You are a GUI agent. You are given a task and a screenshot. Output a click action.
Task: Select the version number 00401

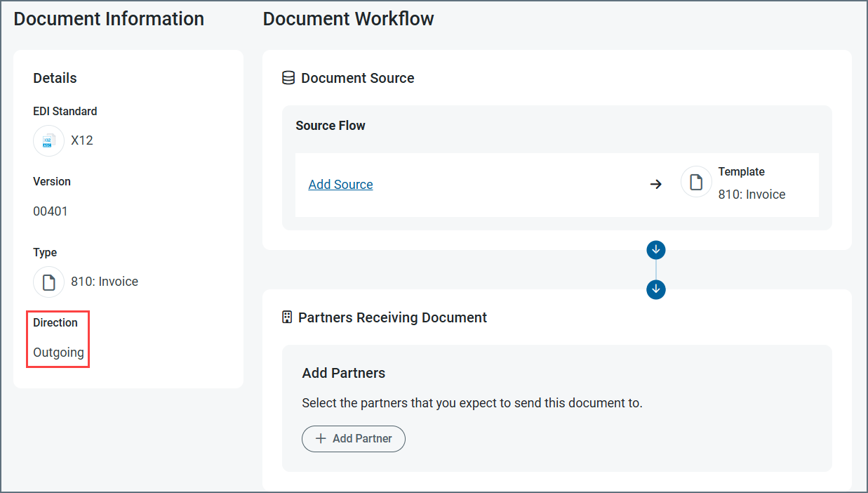point(51,211)
